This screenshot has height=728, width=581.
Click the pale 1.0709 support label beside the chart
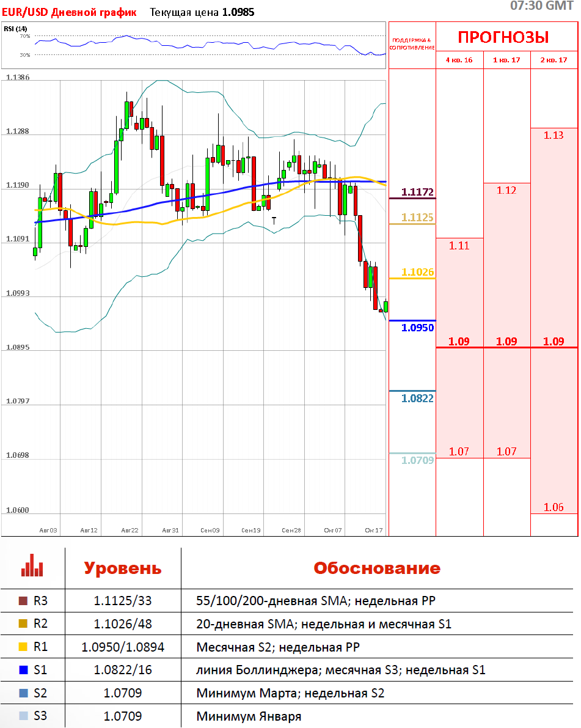click(x=417, y=460)
